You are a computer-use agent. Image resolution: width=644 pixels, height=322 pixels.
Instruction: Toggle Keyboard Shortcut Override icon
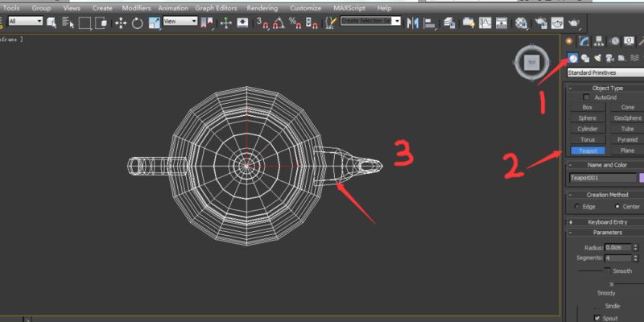243,23
